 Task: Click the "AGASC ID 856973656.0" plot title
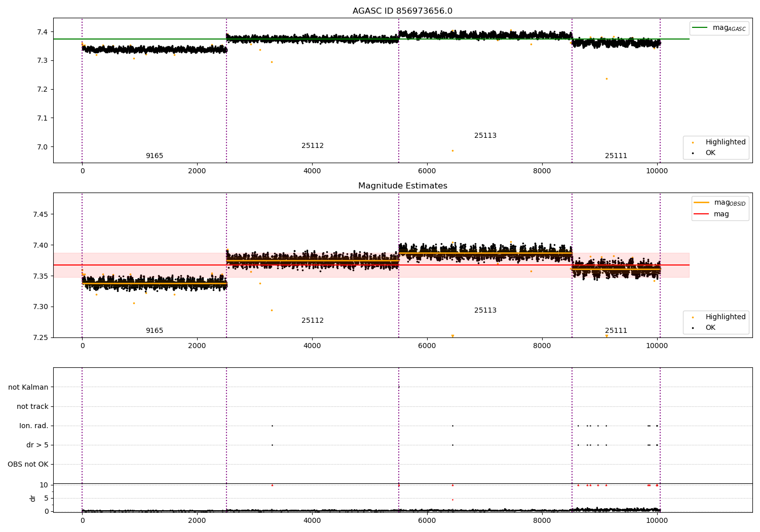[x=402, y=11]
